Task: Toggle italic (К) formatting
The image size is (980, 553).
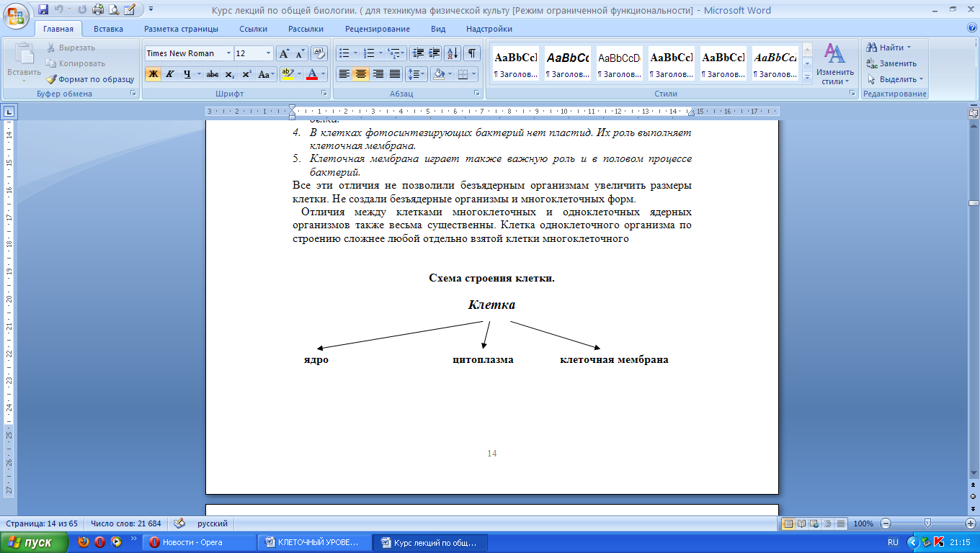Action: point(170,74)
